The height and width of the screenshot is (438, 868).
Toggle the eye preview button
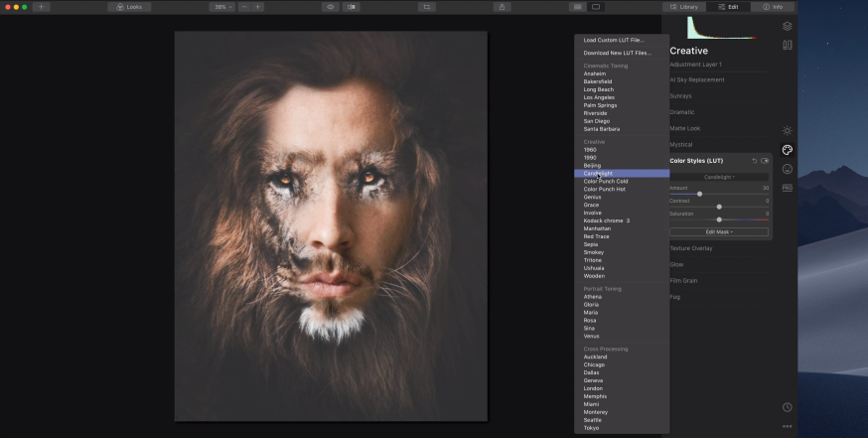tap(331, 7)
